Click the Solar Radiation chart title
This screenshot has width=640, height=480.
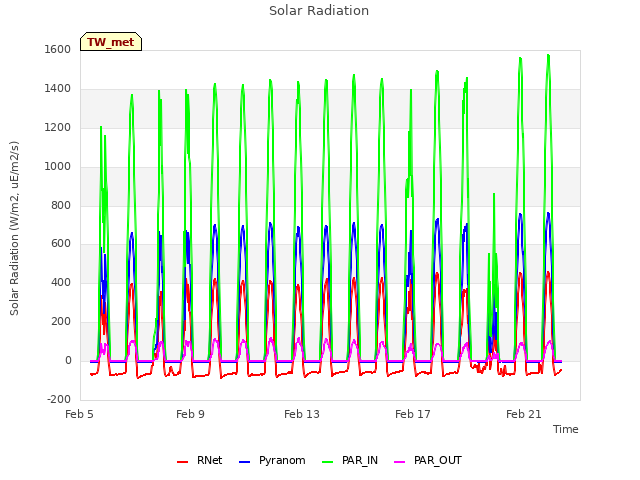coord(319,11)
